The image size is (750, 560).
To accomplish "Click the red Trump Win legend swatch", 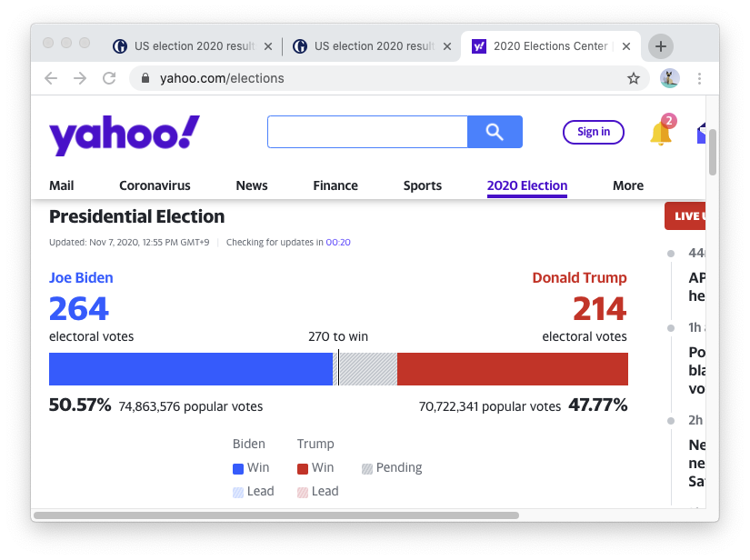I will (303, 468).
